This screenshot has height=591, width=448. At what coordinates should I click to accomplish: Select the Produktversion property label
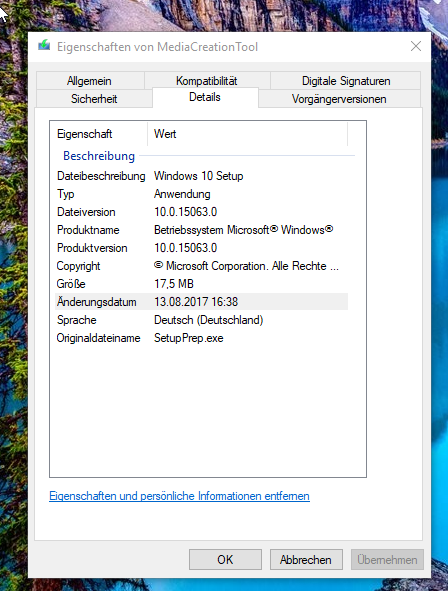click(92, 248)
